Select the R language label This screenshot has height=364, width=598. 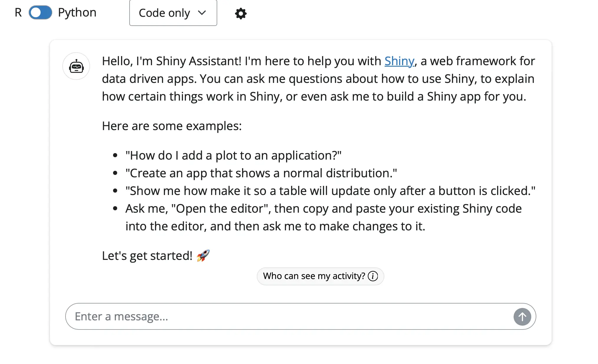tap(18, 13)
